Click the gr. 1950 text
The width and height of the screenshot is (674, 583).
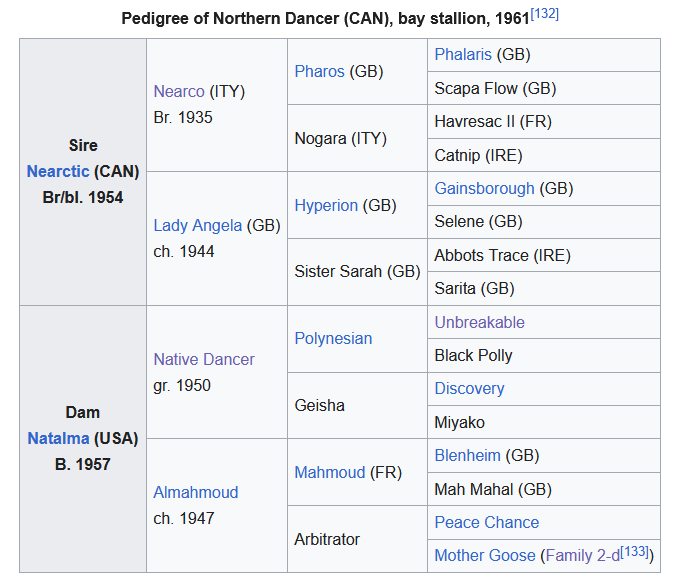point(182,386)
